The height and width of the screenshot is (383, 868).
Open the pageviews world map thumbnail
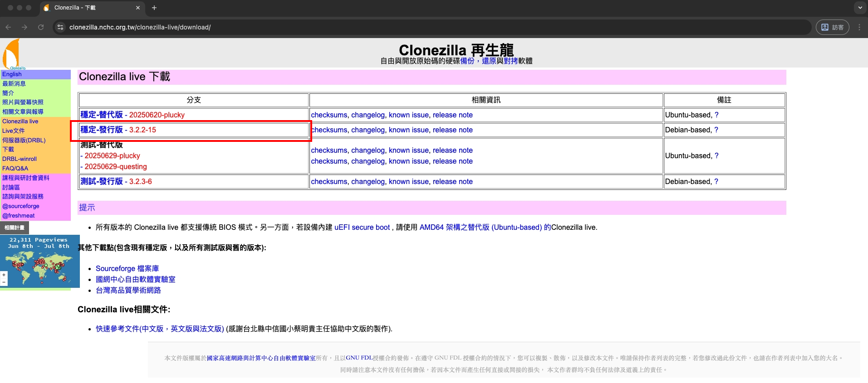point(40,261)
